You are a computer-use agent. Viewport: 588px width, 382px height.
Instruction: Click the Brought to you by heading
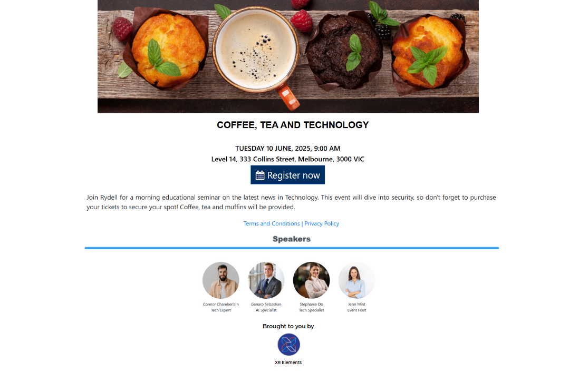288,326
